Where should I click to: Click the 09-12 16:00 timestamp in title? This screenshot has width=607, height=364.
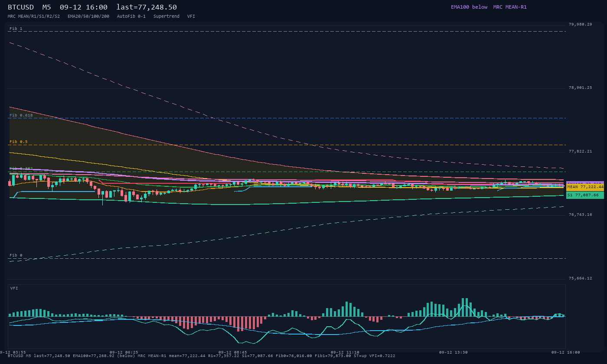coord(84,7)
